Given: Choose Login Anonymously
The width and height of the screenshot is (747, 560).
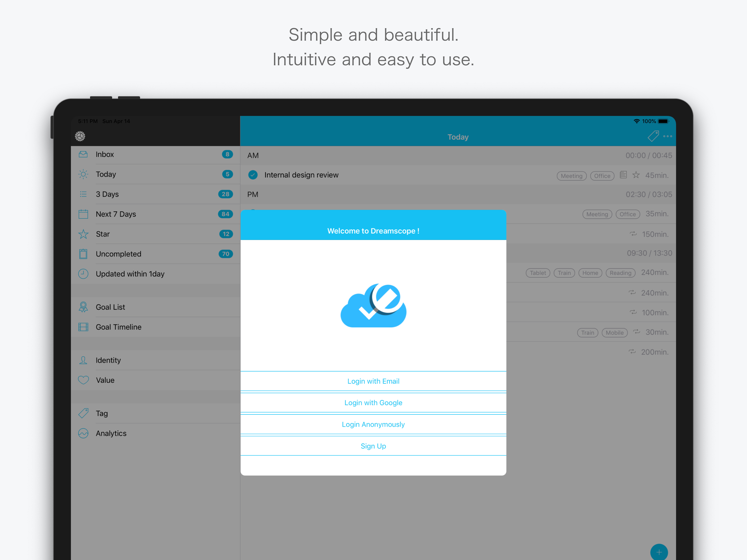Looking at the screenshot, I should tap(373, 424).
